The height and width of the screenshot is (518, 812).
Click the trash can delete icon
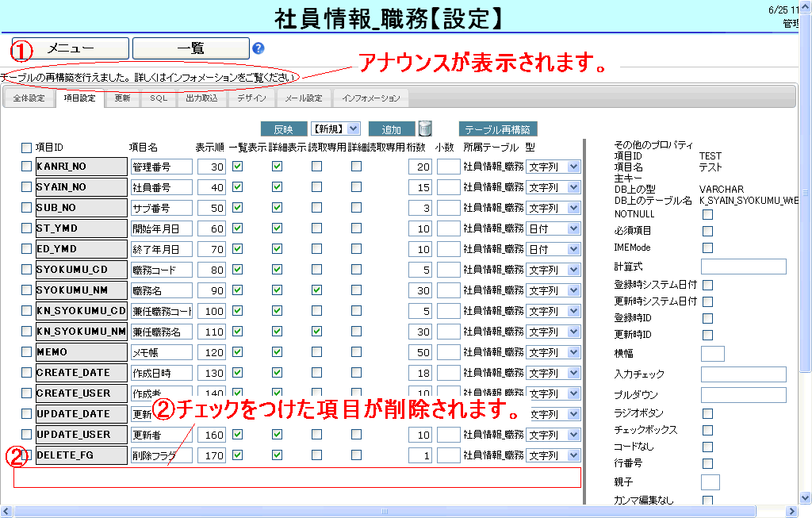click(x=426, y=129)
